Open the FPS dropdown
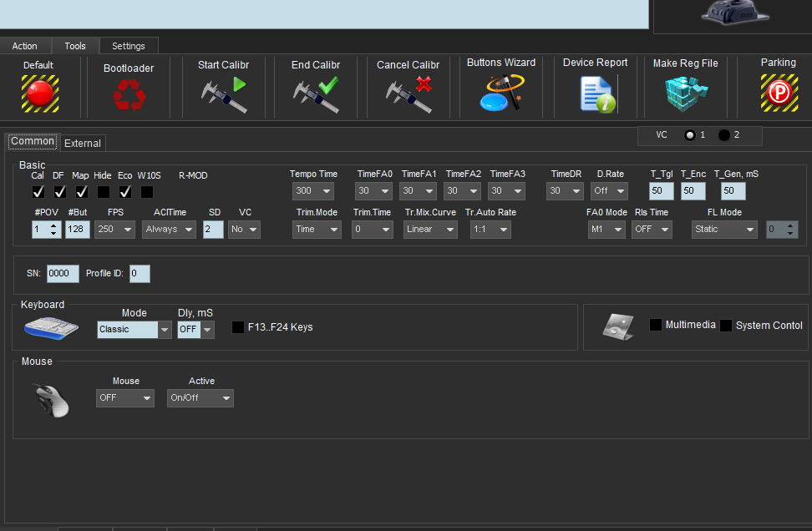Image resolution: width=812 pixels, height=531 pixels. click(114, 230)
